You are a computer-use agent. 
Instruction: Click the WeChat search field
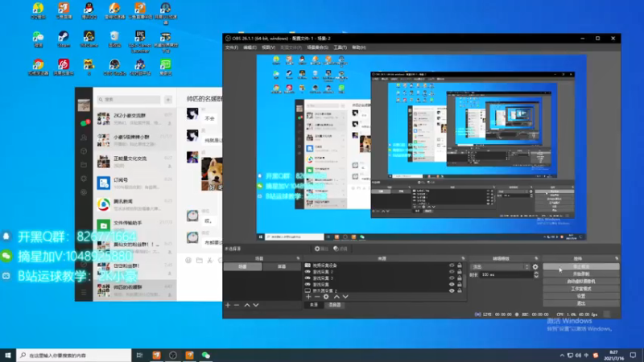click(x=129, y=100)
